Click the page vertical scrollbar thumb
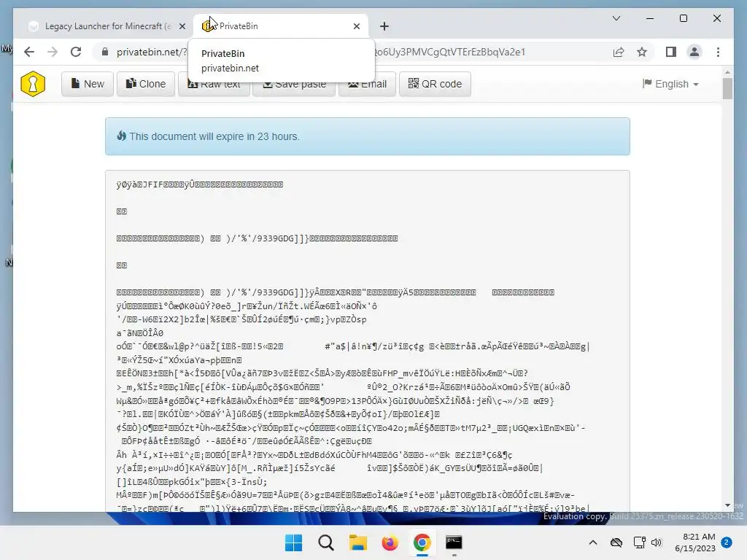 tap(727, 88)
